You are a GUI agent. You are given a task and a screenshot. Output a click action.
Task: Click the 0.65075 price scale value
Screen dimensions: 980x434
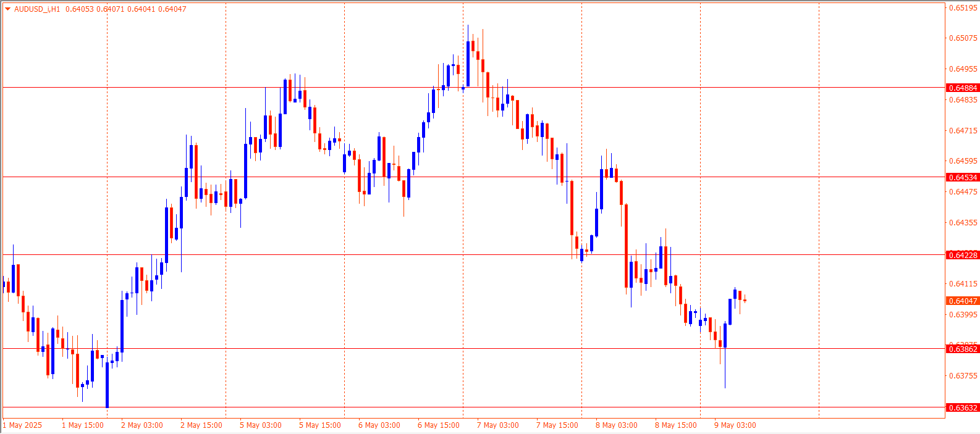click(963, 38)
